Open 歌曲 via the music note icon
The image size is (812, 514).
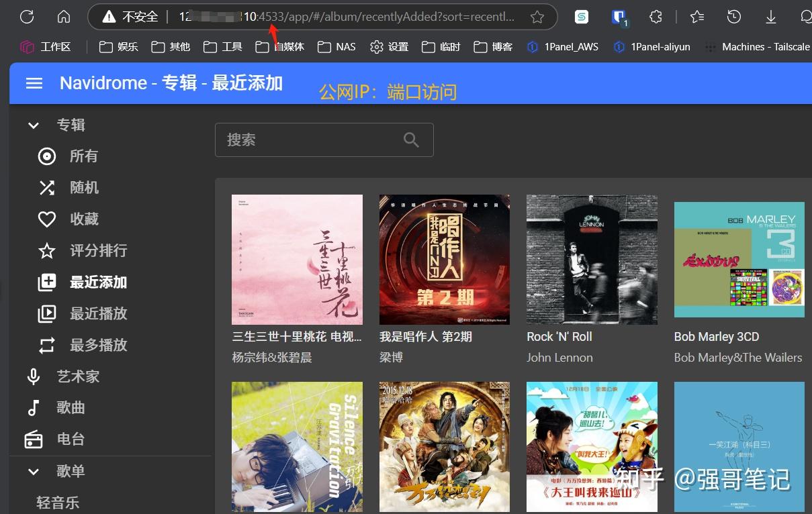[x=34, y=408]
